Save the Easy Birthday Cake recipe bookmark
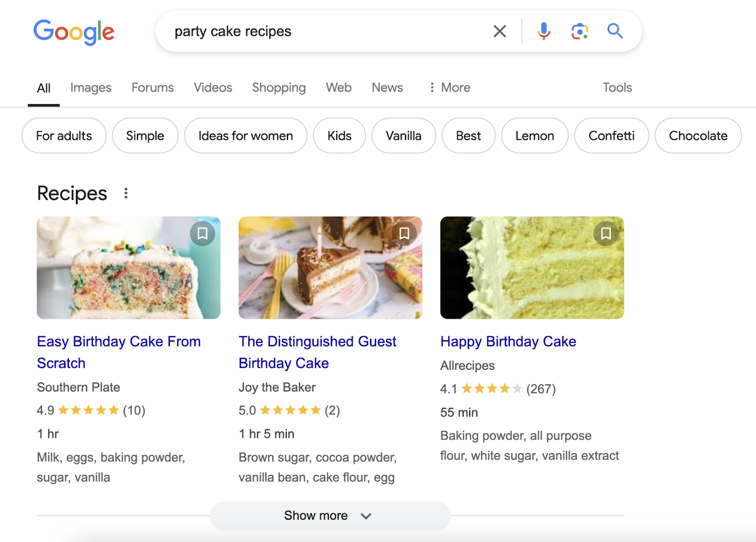Image resolution: width=756 pixels, height=542 pixels. [202, 233]
